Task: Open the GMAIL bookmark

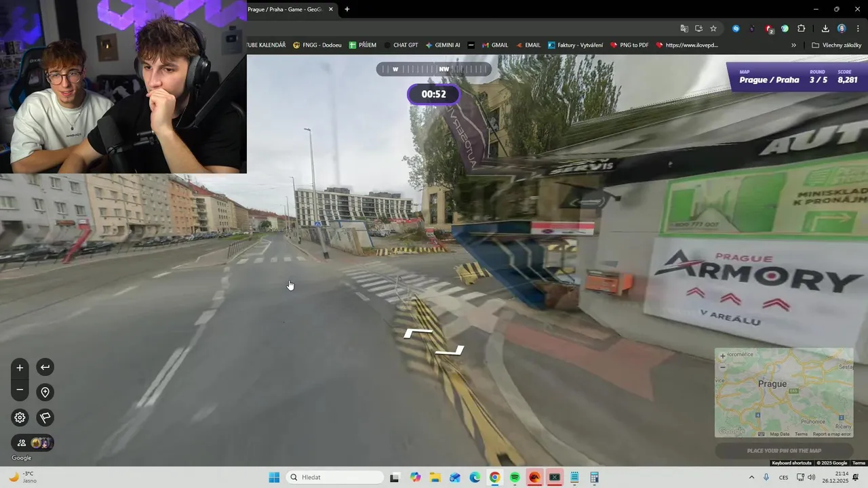Action: [x=495, y=45]
